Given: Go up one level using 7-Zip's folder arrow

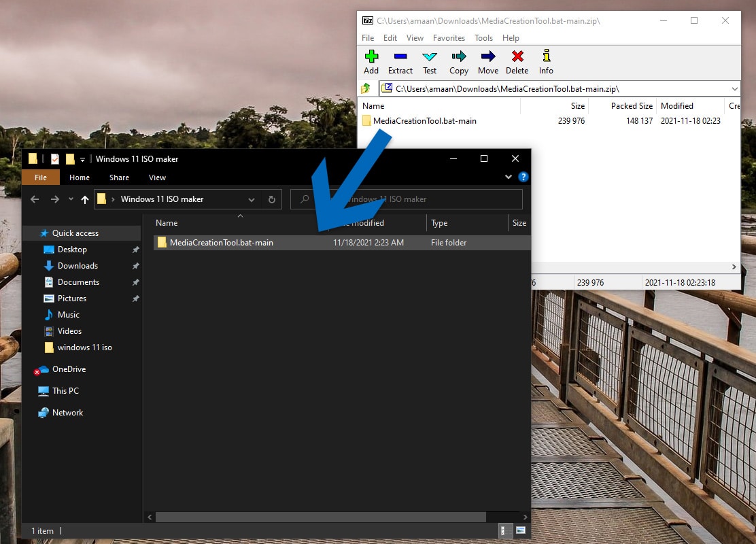Looking at the screenshot, I should [x=366, y=88].
